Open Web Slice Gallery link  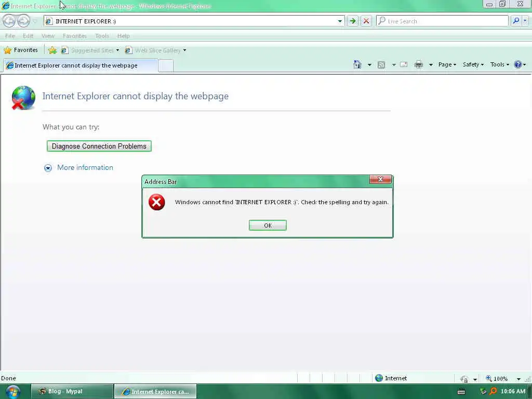tap(155, 50)
